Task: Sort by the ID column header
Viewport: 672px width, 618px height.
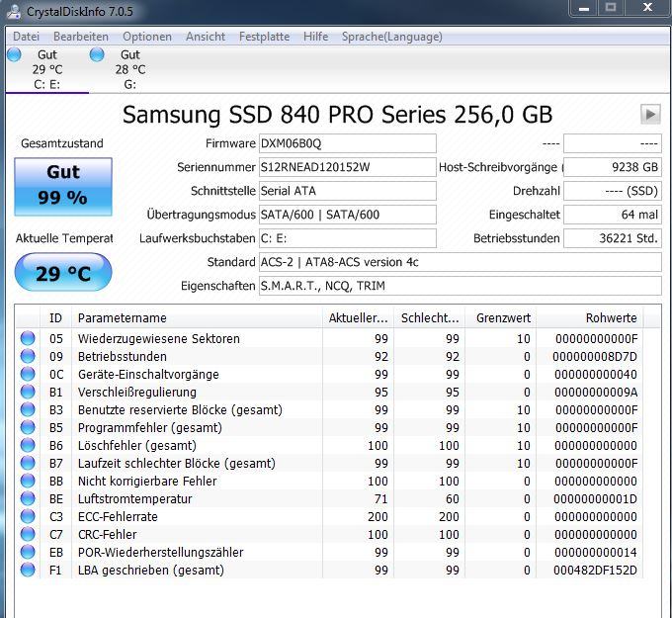Action: pyautogui.click(x=55, y=317)
